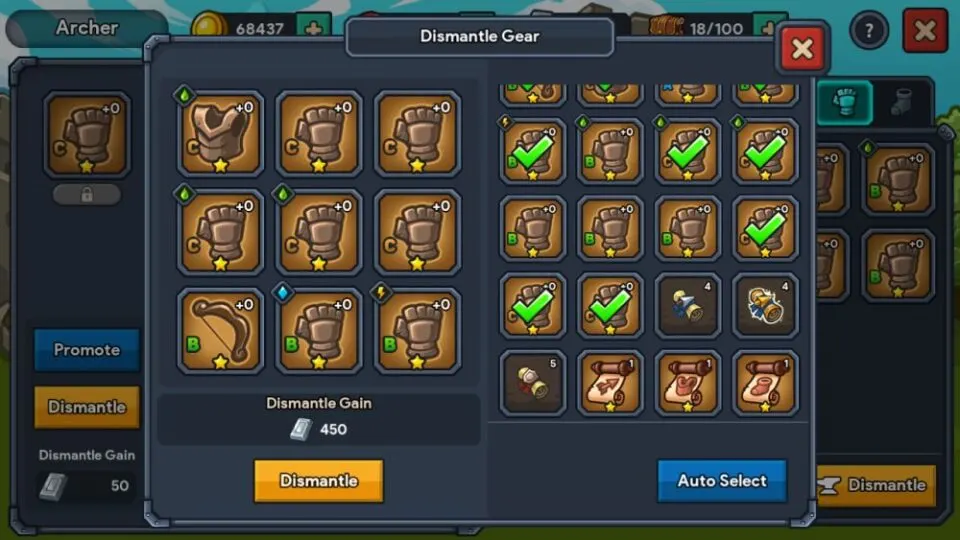Click the lightning B-rank glove in left grid
Image resolution: width=960 pixels, height=540 pixels.
[x=418, y=331]
